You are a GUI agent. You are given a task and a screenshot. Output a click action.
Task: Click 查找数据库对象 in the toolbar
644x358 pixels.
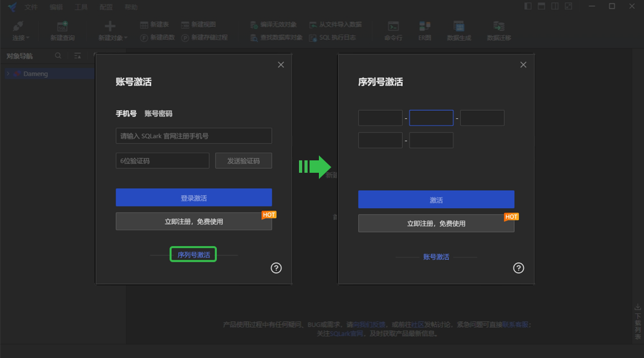click(x=277, y=37)
